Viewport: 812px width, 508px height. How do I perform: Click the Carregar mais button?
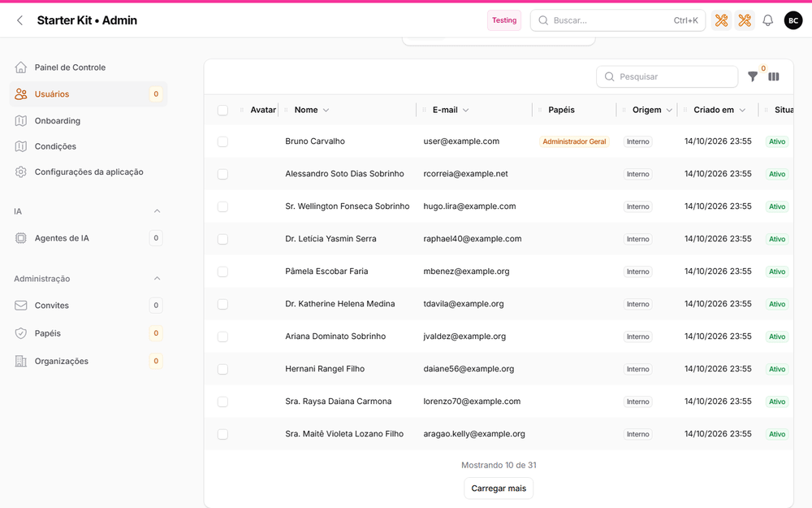(499, 488)
